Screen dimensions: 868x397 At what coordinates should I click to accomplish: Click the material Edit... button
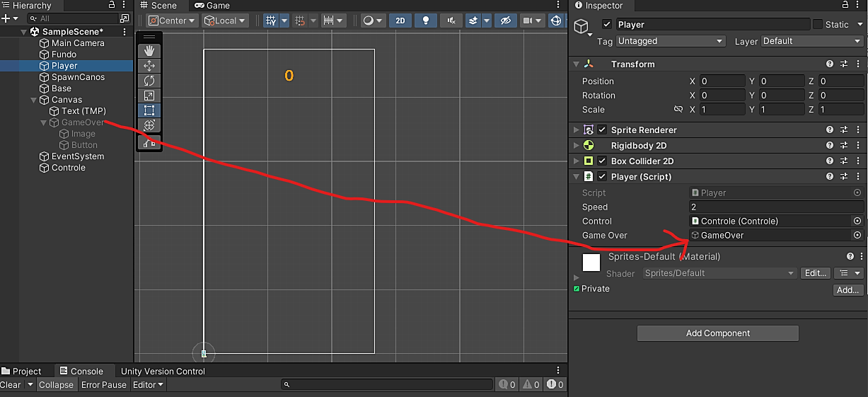(x=815, y=273)
